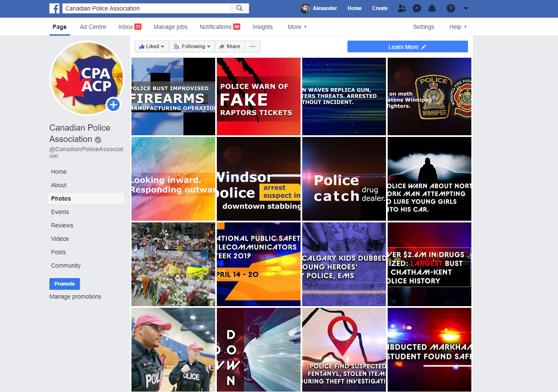Screen dimensions: 558x392
Task: Click the CPA ACP profile picture
Action: pos(87,78)
